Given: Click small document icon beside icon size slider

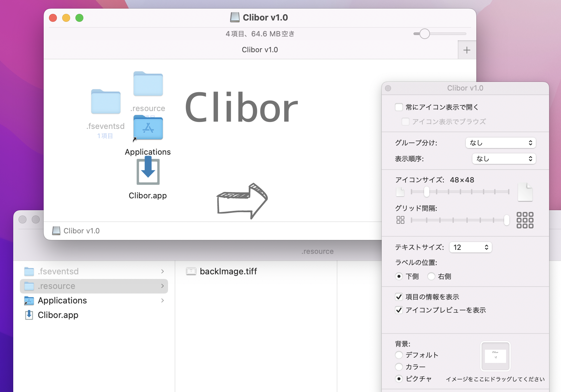Looking at the screenshot, I should pos(400,192).
